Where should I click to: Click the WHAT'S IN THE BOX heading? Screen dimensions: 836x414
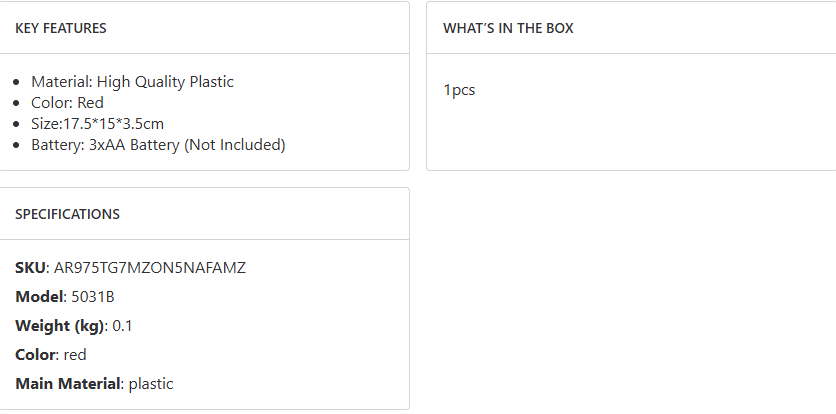tap(508, 28)
